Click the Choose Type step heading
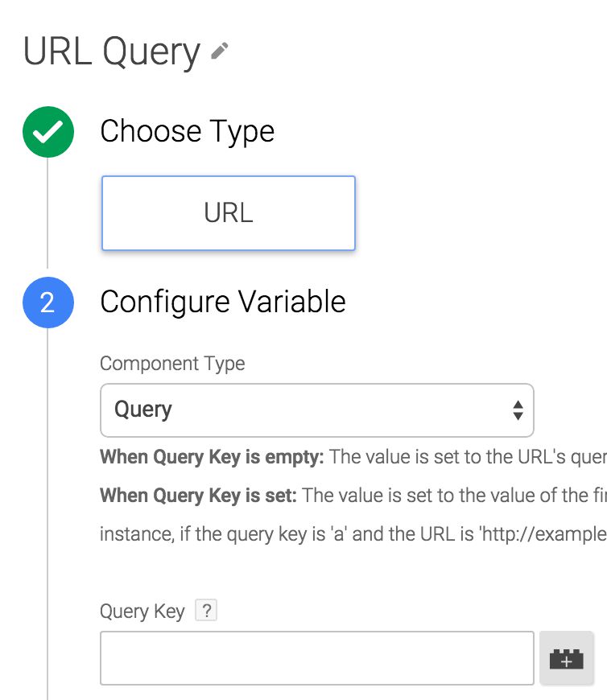 click(187, 131)
